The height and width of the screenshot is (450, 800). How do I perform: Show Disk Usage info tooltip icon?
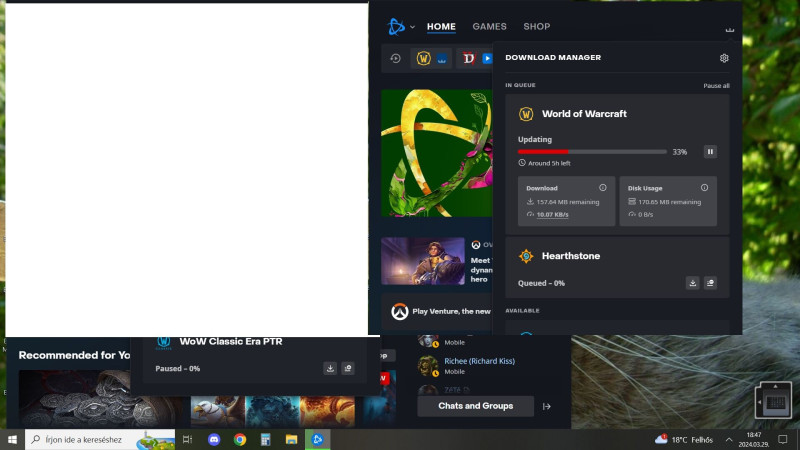click(x=704, y=188)
